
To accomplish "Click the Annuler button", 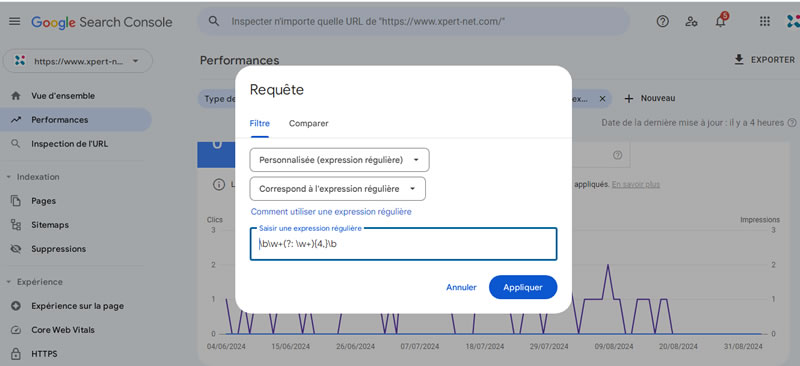I will (x=461, y=287).
